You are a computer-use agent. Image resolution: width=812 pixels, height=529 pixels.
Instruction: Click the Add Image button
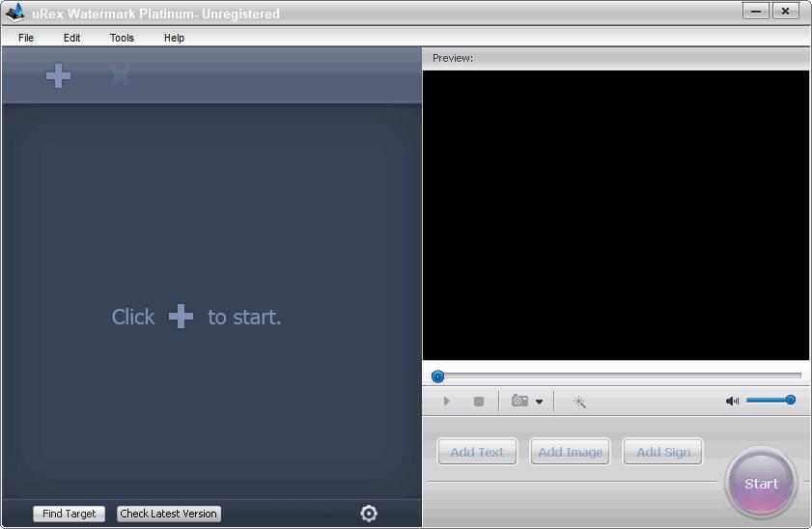570,452
